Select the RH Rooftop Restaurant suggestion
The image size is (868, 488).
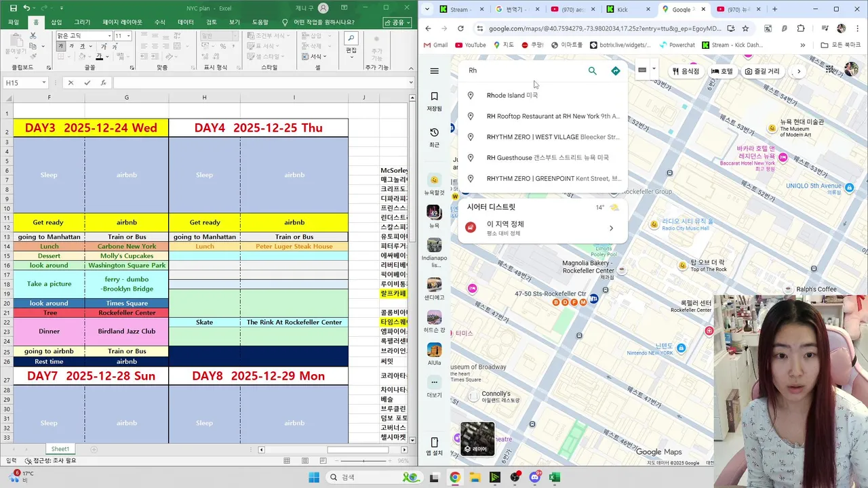[x=543, y=117]
